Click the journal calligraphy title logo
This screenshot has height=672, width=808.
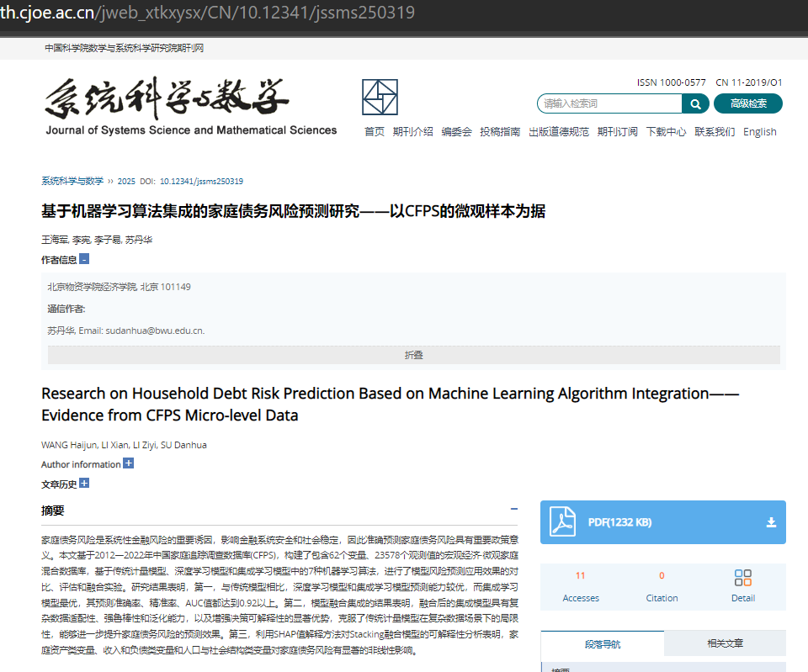point(167,100)
